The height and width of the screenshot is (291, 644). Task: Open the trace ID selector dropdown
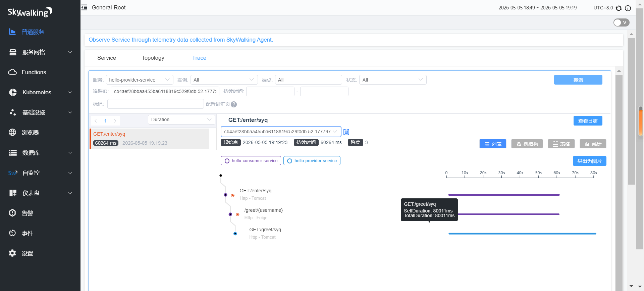pyautogui.click(x=281, y=132)
